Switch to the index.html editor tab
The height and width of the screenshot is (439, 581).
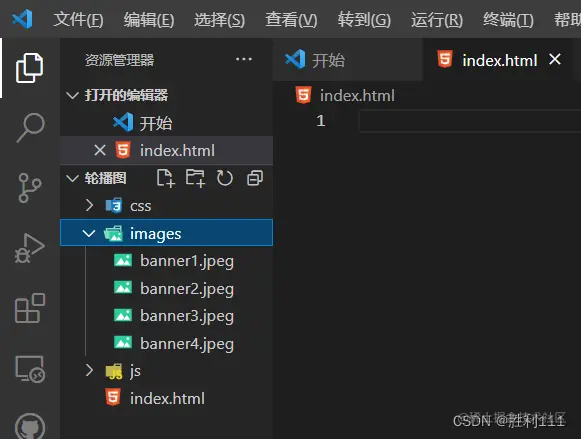pos(497,60)
